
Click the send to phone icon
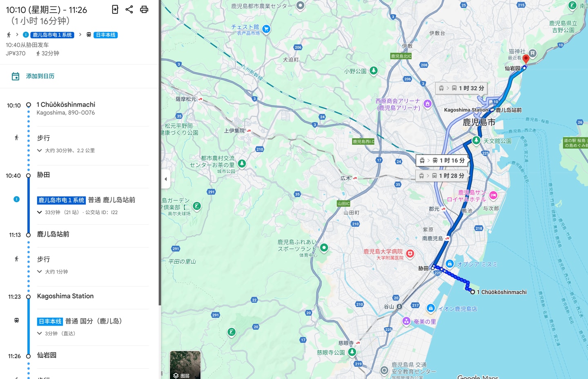pos(115,9)
